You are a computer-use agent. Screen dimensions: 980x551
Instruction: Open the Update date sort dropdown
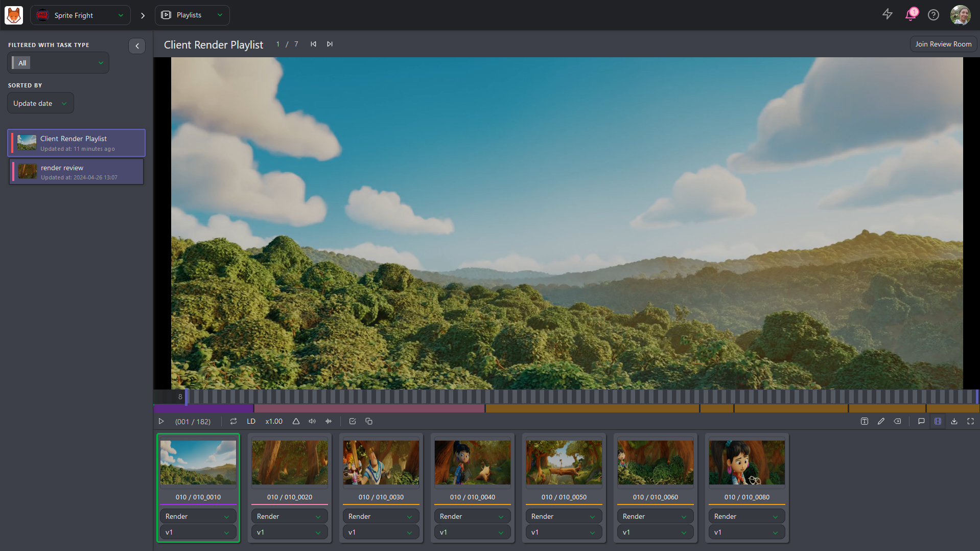[x=40, y=103]
